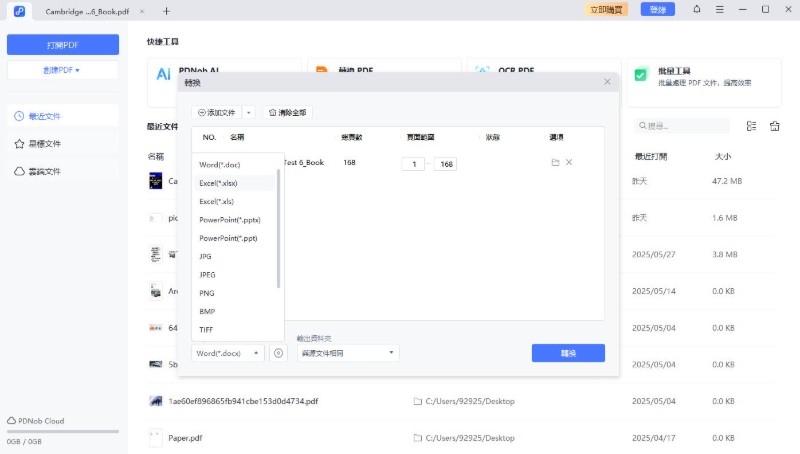Expand the Create PDF dropdown
The height and width of the screenshot is (454, 800).
click(63, 70)
